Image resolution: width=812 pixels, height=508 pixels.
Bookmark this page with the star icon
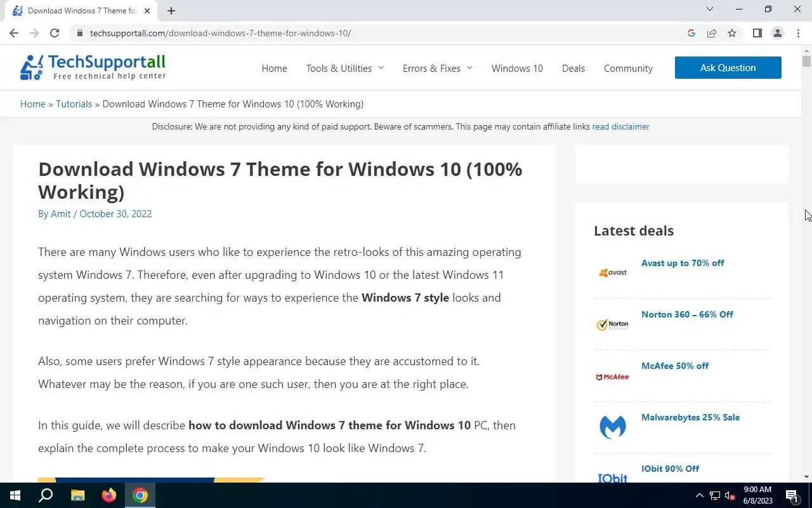coord(732,33)
